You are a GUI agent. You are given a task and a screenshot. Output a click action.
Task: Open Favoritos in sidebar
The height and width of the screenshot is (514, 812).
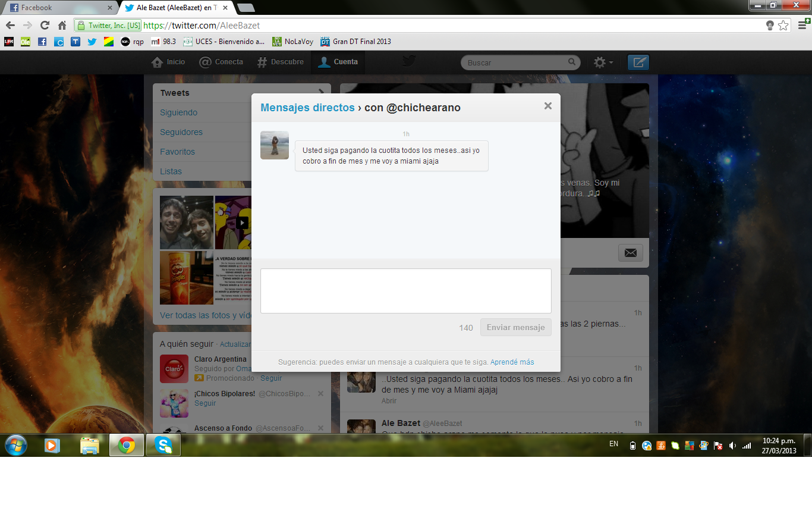point(177,152)
